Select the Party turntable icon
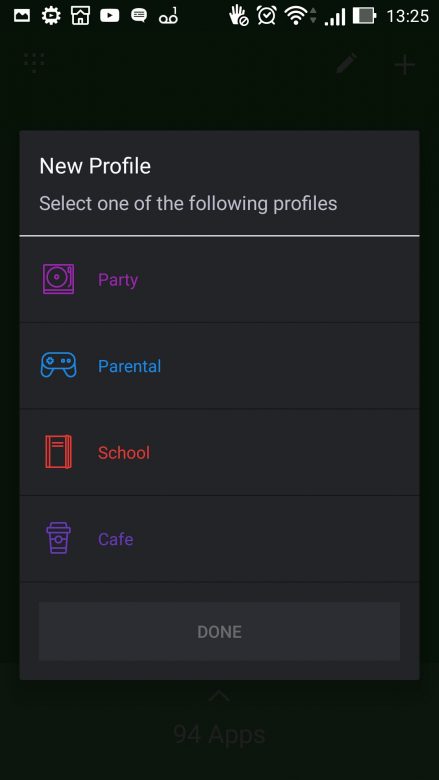Viewport: 439px width, 780px height. point(58,279)
